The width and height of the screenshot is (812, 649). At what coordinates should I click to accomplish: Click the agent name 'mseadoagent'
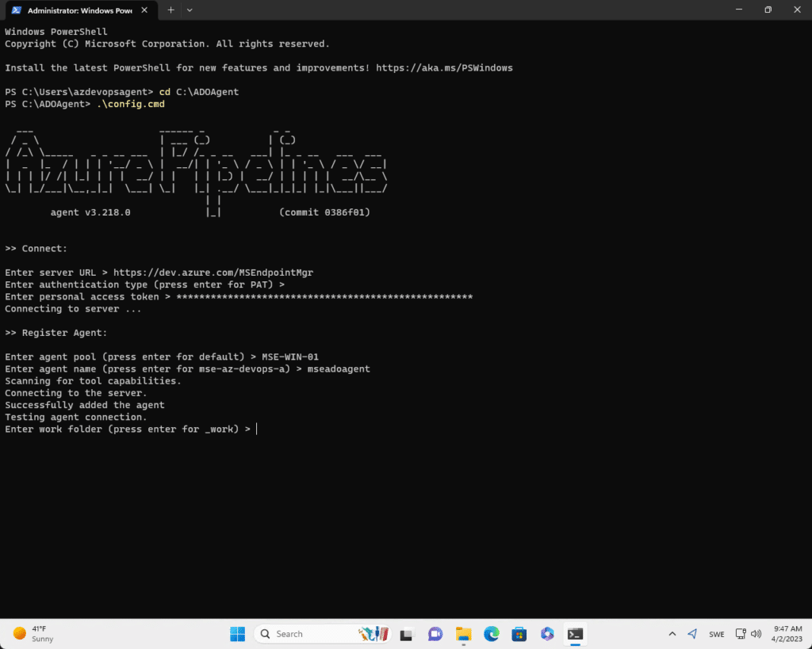pyautogui.click(x=339, y=369)
